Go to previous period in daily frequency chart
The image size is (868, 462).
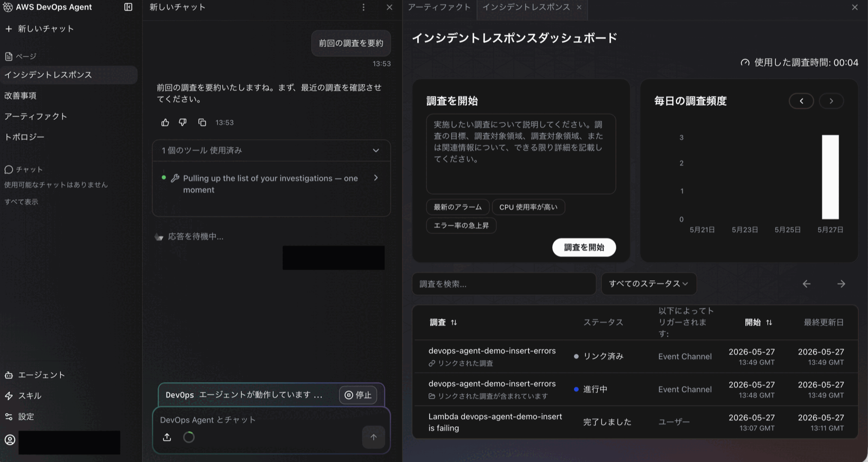click(801, 101)
